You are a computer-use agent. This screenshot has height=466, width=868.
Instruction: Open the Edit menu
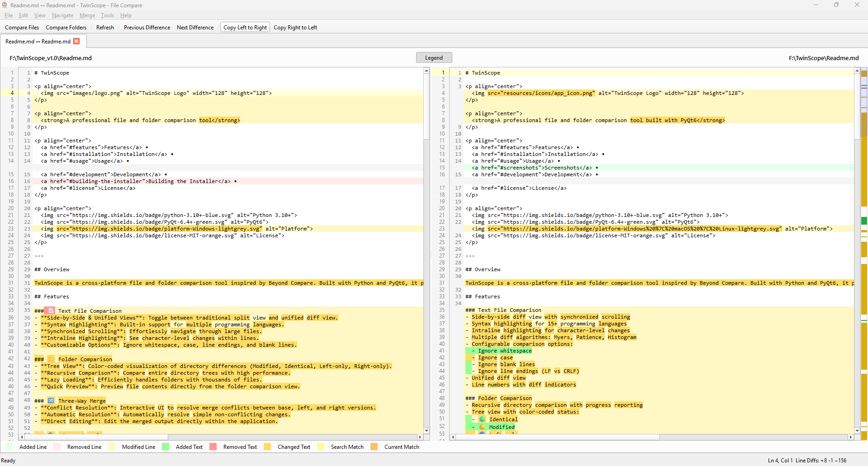coord(24,15)
